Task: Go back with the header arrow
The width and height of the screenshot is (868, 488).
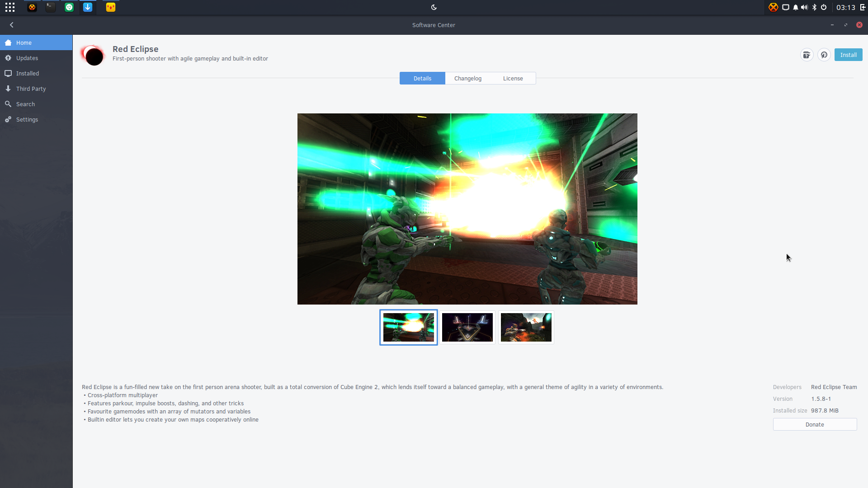Action: [12, 25]
